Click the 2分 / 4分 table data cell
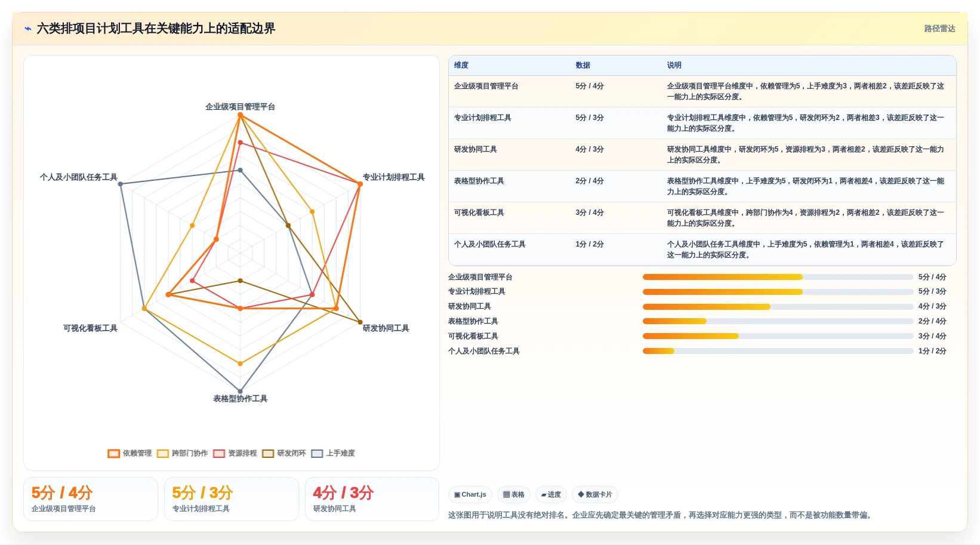This screenshot has width=980, height=545. [590, 181]
